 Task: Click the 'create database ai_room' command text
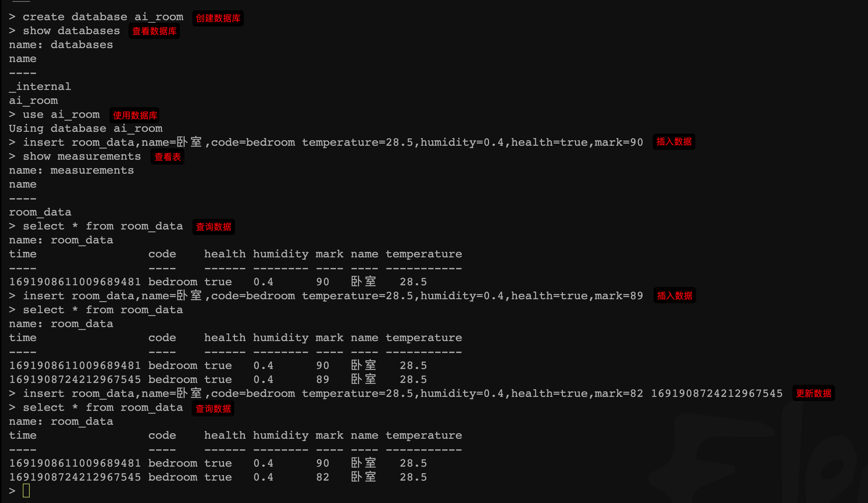pos(103,17)
